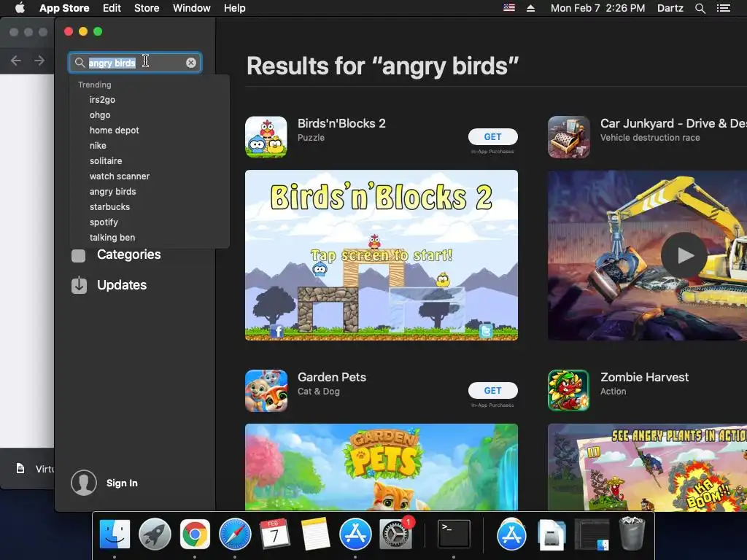Open System Preferences from the Dock
The image size is (747, 560).
click(x=395, y=534)
